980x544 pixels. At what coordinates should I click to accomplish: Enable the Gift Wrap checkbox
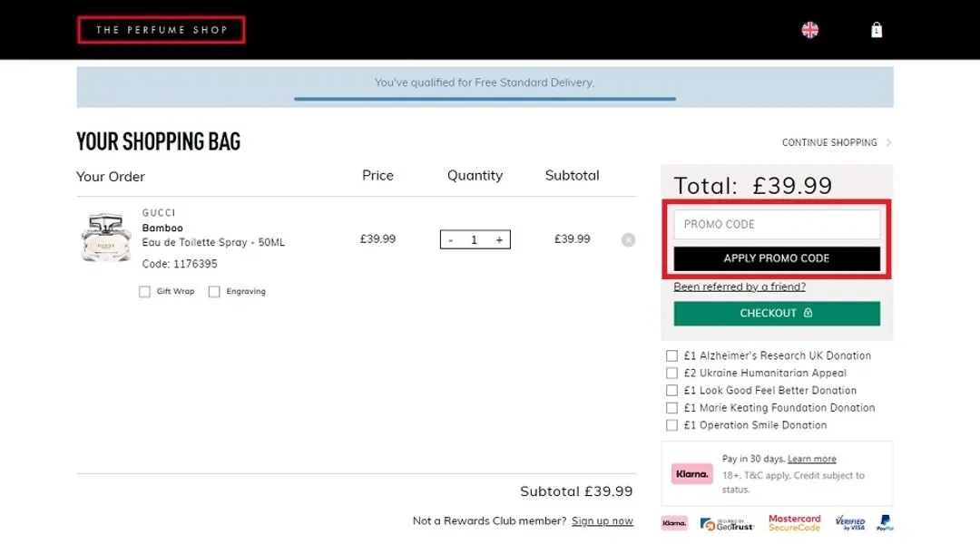[x=144, y=292]
